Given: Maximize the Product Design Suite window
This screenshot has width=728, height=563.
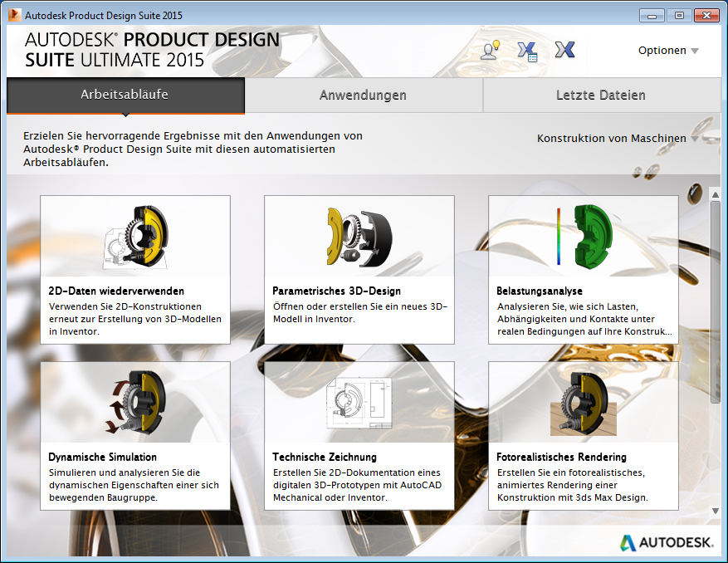Looking at the screenshot, I should click(679, 15).
